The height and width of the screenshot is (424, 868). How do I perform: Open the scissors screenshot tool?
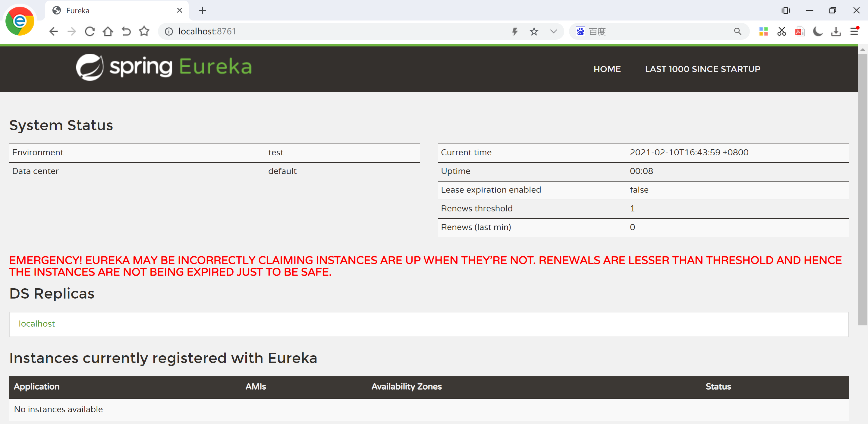(782, 31)
